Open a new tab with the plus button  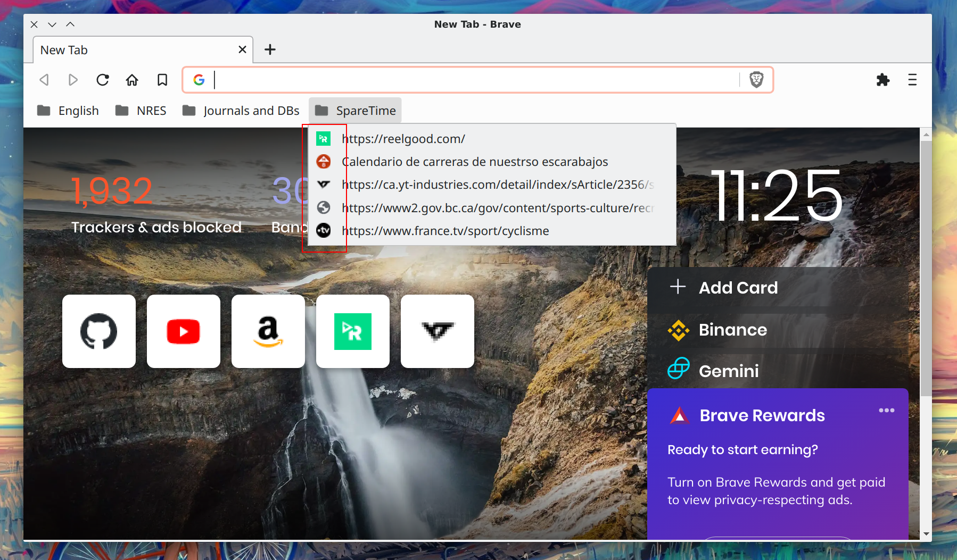(x=270, y=49)
